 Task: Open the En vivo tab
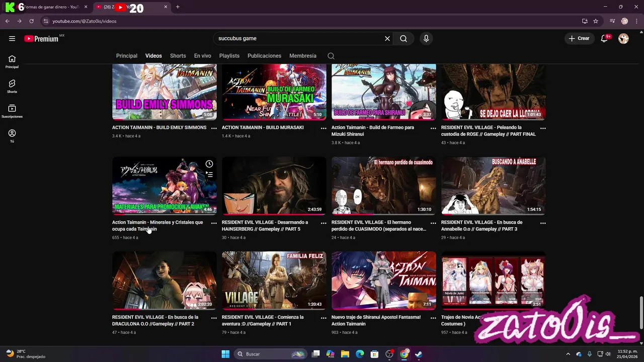tap(203, 56)
